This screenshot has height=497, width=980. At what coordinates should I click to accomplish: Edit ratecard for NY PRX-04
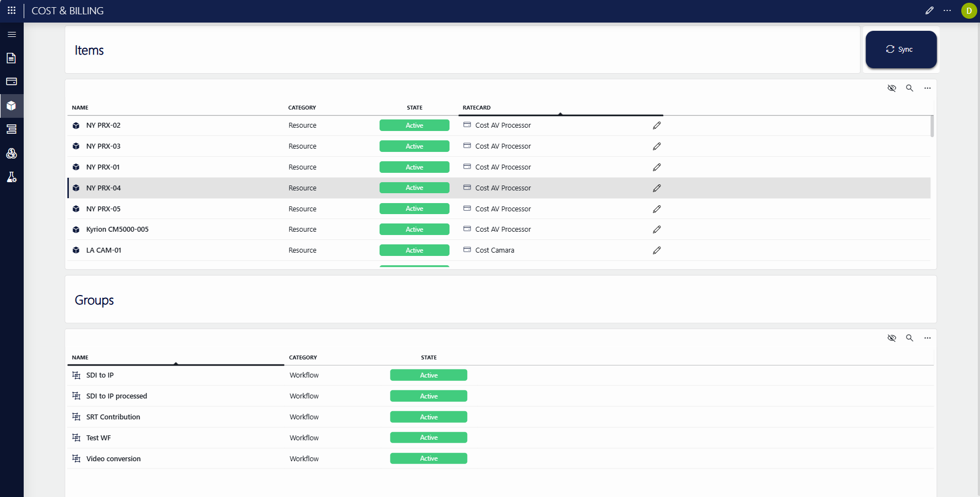[657, 188]
